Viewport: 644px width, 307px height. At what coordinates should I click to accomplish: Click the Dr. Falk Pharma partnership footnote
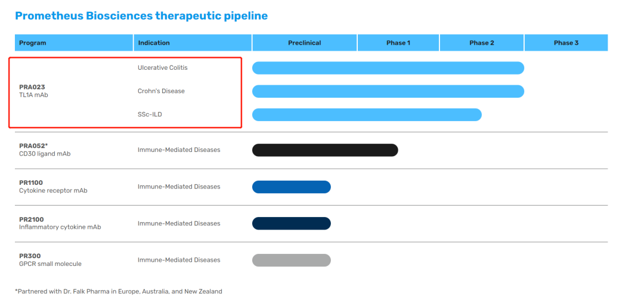(x=118, y=292)
